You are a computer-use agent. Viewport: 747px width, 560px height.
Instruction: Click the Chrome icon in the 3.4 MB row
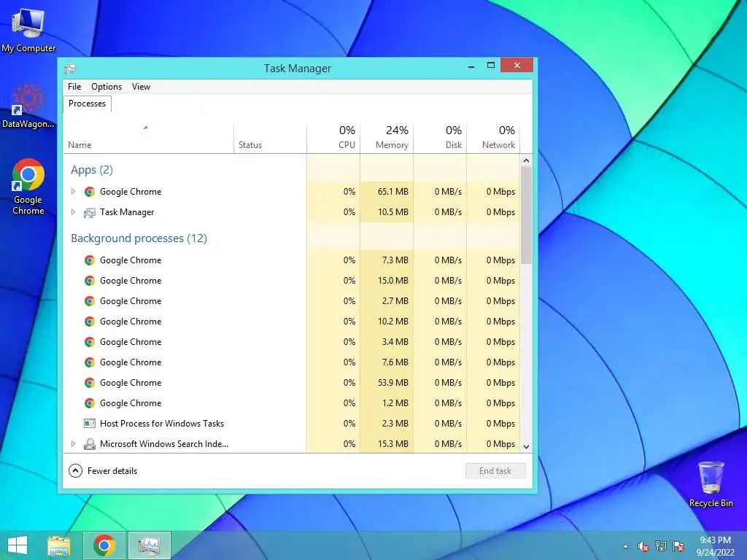89,342
